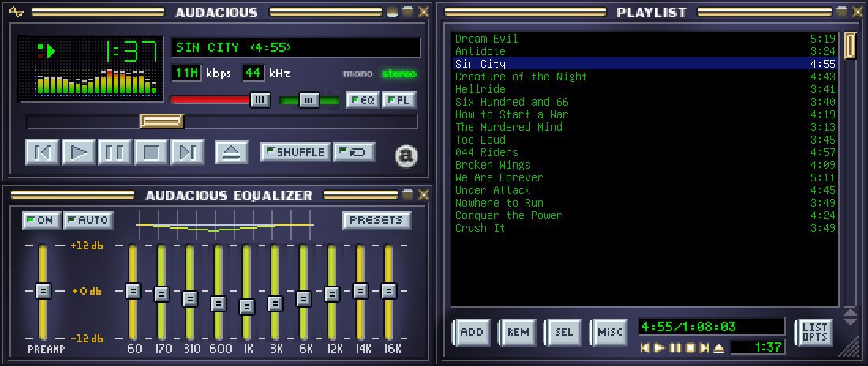Skip to next track in main window
The height and width of the screenshot is (366, 868).
[x=187, y=152]
